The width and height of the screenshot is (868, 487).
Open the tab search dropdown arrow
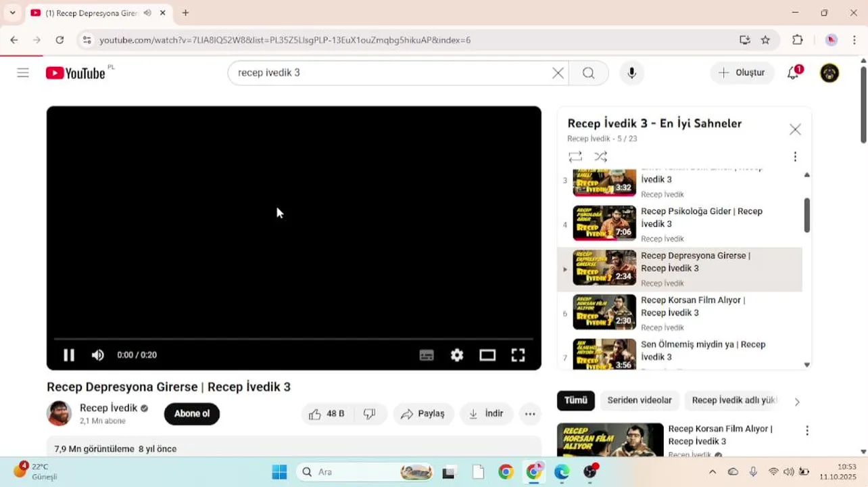(x=12, y=13)
